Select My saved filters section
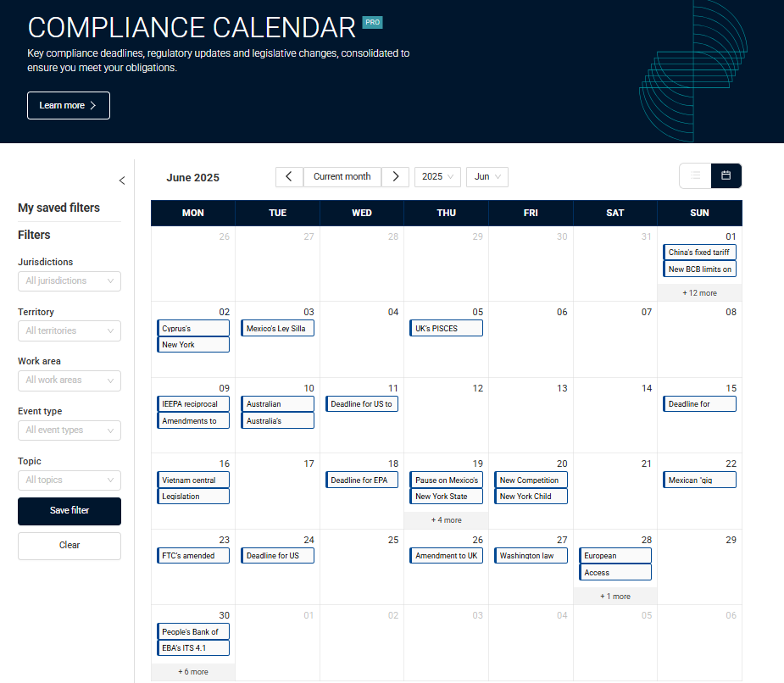 click(59, 207)
